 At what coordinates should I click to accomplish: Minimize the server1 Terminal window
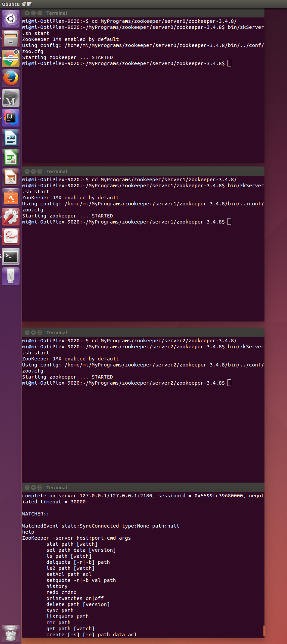33,171
